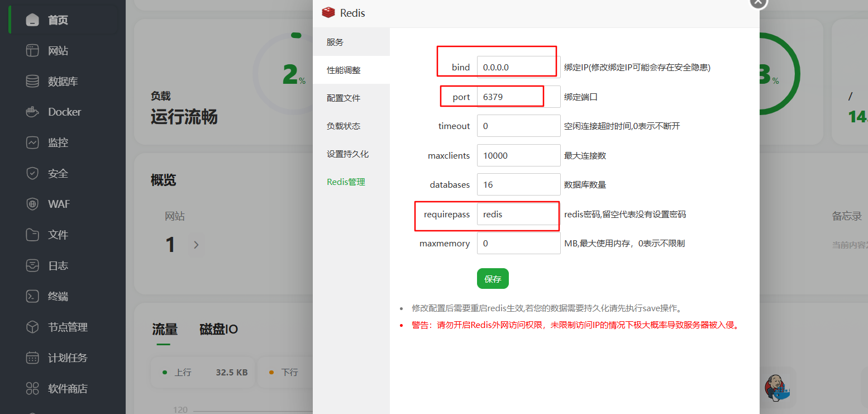Open the 设置持久化 tab
868x414 pixels.
351,154
